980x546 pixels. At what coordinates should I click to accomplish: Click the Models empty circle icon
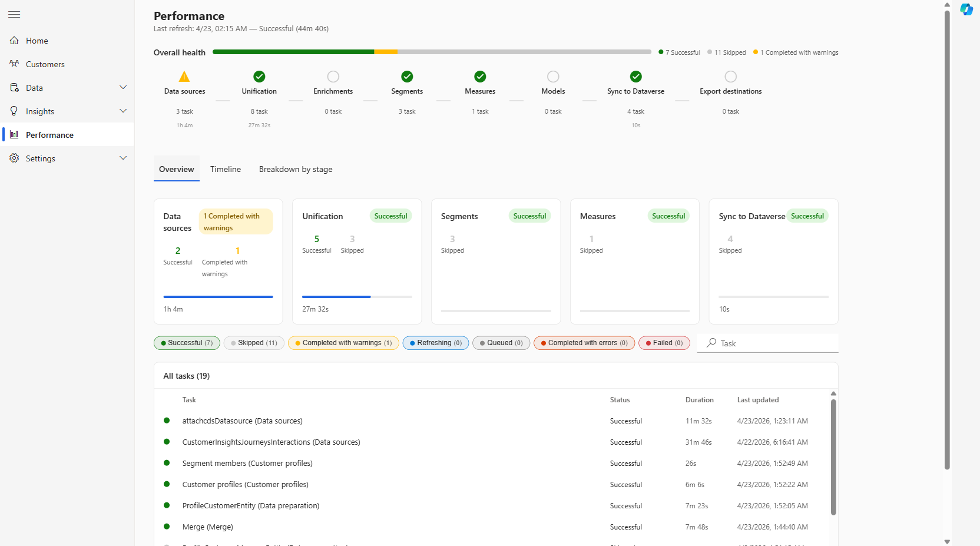pos(553,77)
